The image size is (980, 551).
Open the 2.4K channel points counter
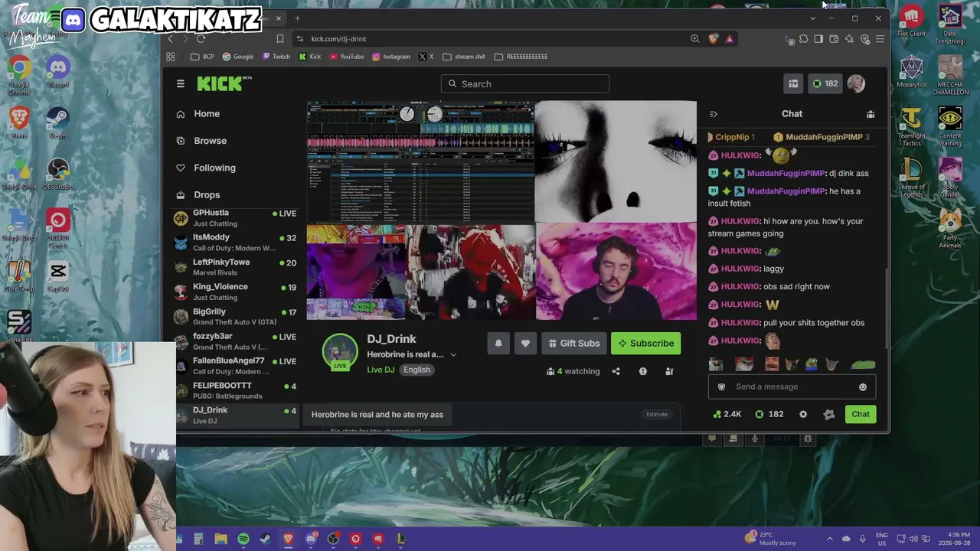tap(727, 414)
